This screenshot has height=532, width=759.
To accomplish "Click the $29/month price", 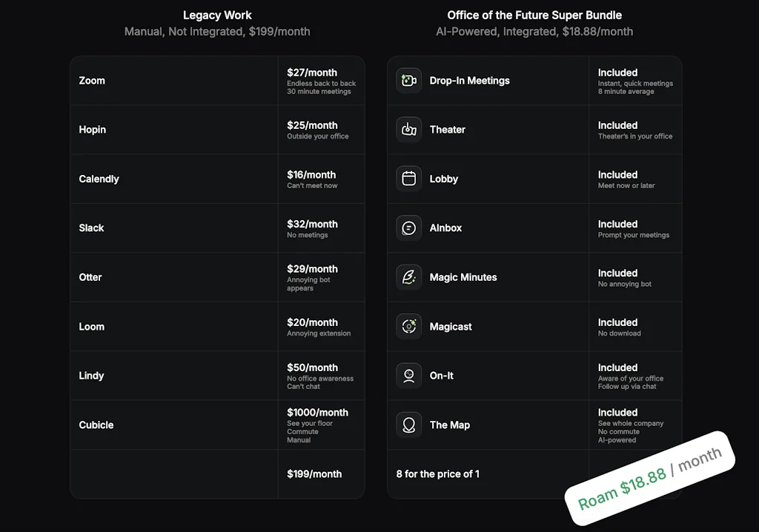I will click(x=312, y=269).
